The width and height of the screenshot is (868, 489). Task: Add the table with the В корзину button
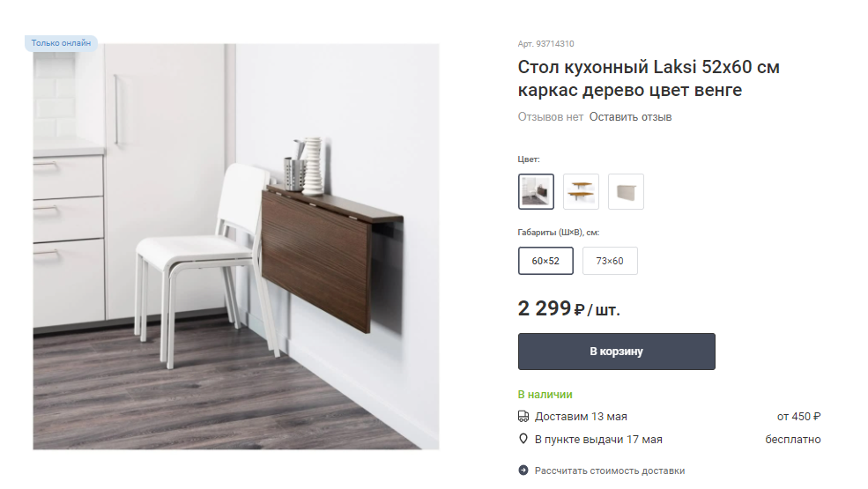(x=617, y=352)
